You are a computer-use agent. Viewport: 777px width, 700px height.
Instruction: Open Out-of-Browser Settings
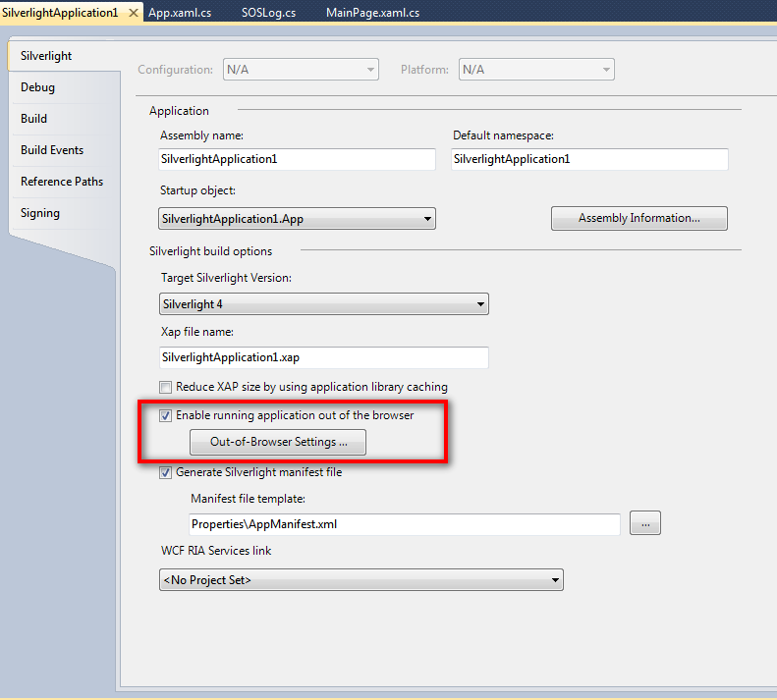(x=278, y=442)
